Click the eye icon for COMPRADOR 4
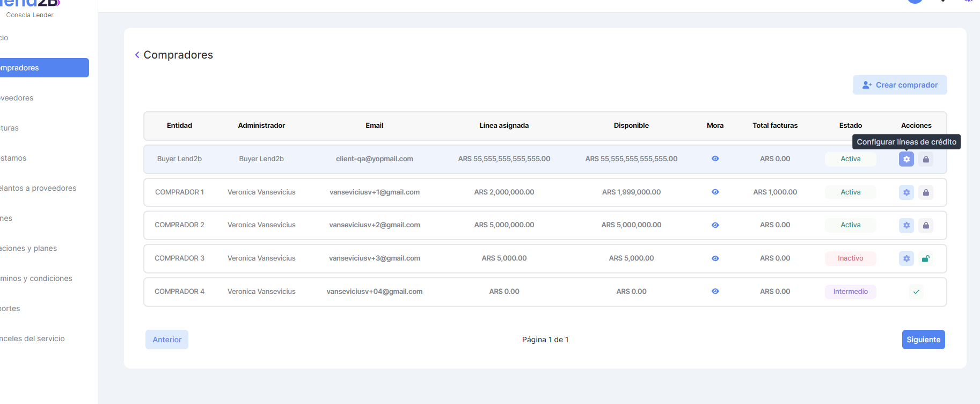This screenshot has height=404, width=980. tap(715, 292)
